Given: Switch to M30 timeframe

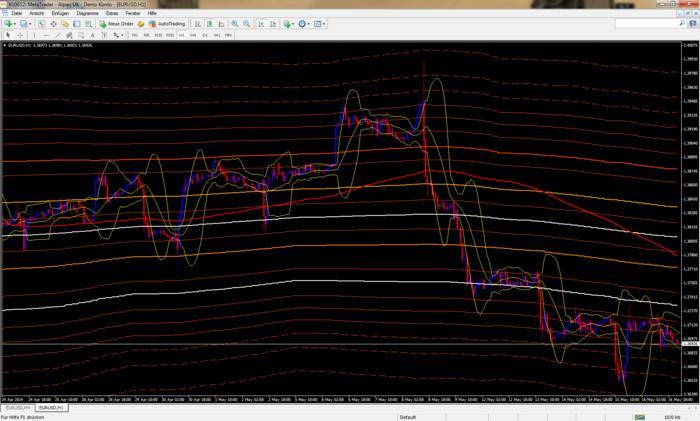Looking at the screenshot, I should coord(170,35).
